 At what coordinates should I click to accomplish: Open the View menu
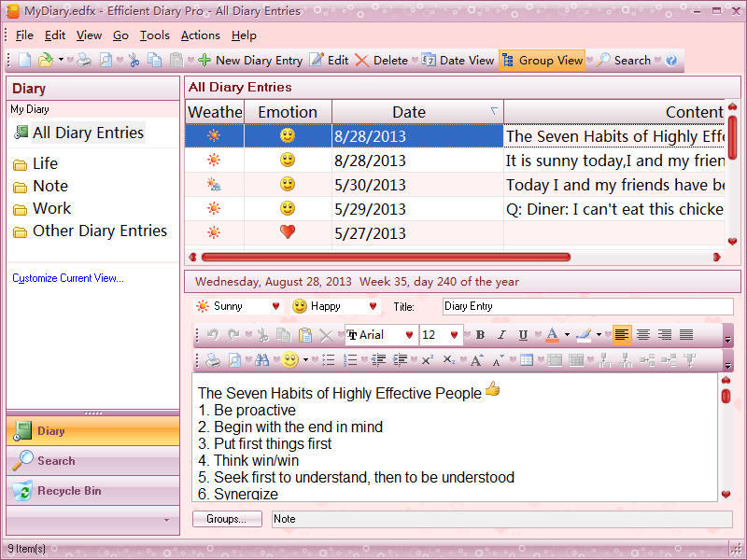click(89, 35)
